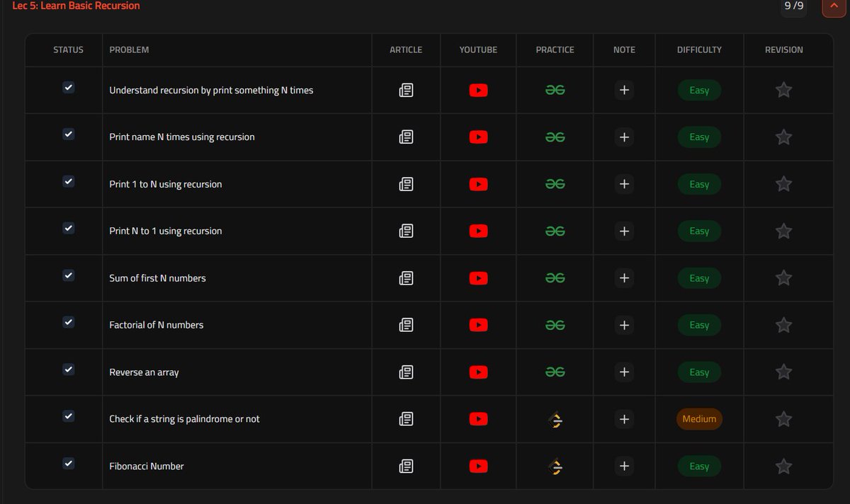Click the Print N to 1 using recursion problem
This screenshot has height=504, width=850.
click(166, 231)
